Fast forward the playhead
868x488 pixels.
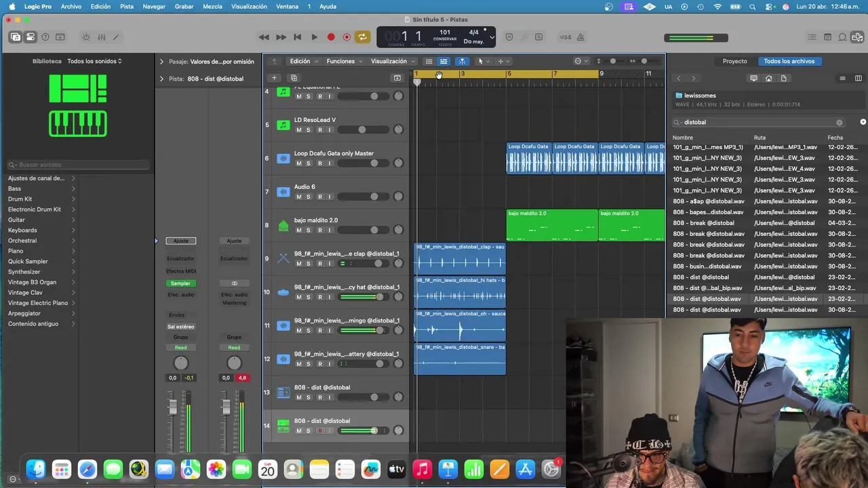click(281, 37)
